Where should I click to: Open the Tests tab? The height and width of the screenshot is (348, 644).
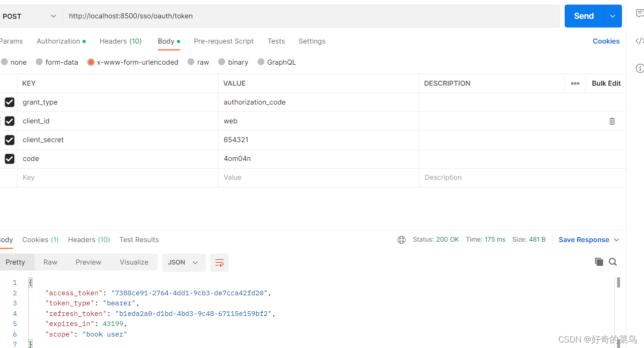[x=276, y=41]
